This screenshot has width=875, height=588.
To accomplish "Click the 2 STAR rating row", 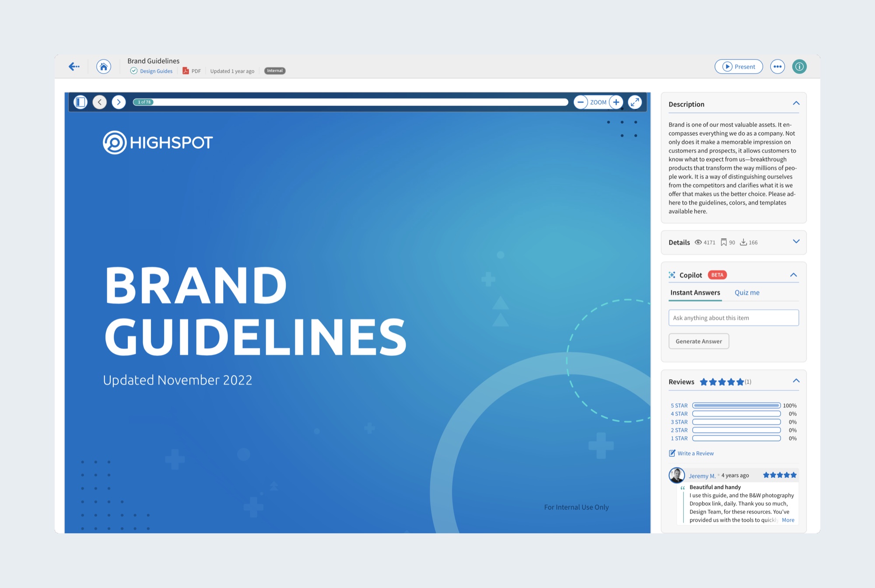I will (x=734, y=430).
